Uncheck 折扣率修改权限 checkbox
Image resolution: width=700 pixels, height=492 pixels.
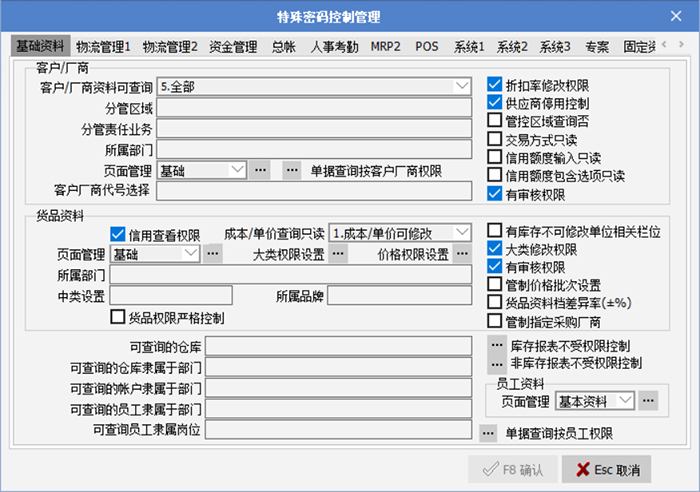tap(494, 85)
